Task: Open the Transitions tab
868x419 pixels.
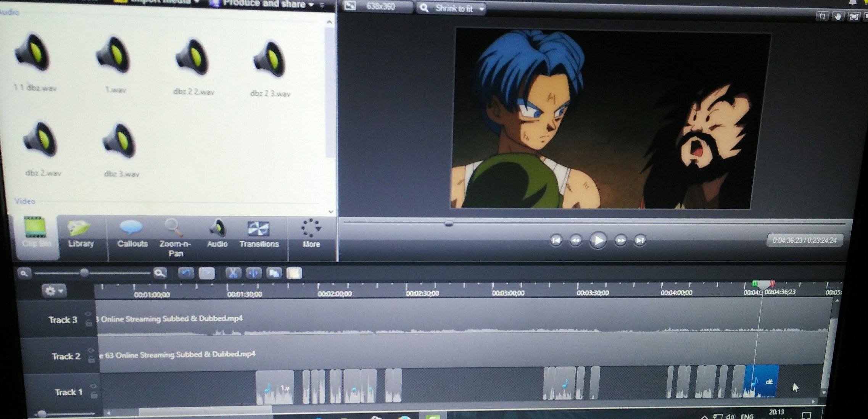Action: pyautogui.click(x=259, y=234)
